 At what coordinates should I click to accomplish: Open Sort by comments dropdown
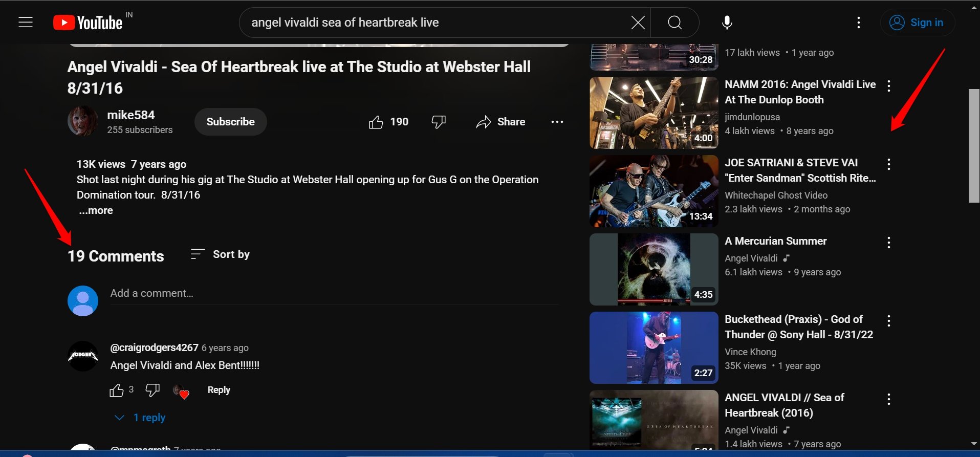[x=220, y=254]
